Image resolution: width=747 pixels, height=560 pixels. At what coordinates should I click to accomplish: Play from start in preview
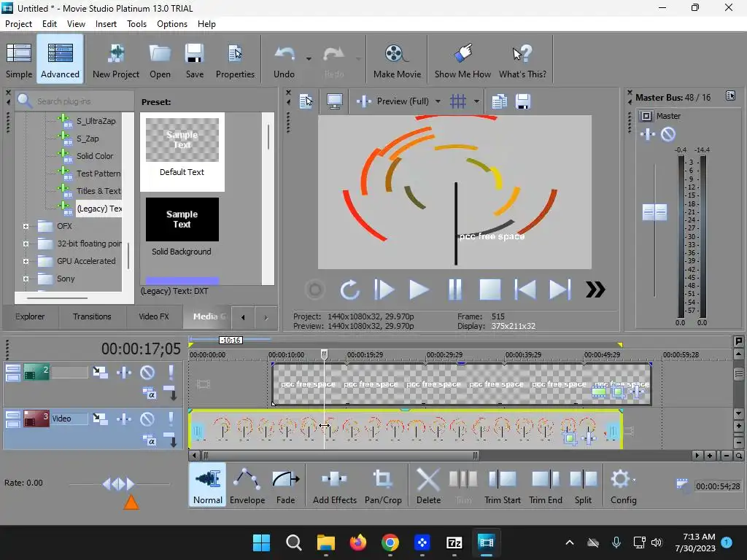coord(384,289)
